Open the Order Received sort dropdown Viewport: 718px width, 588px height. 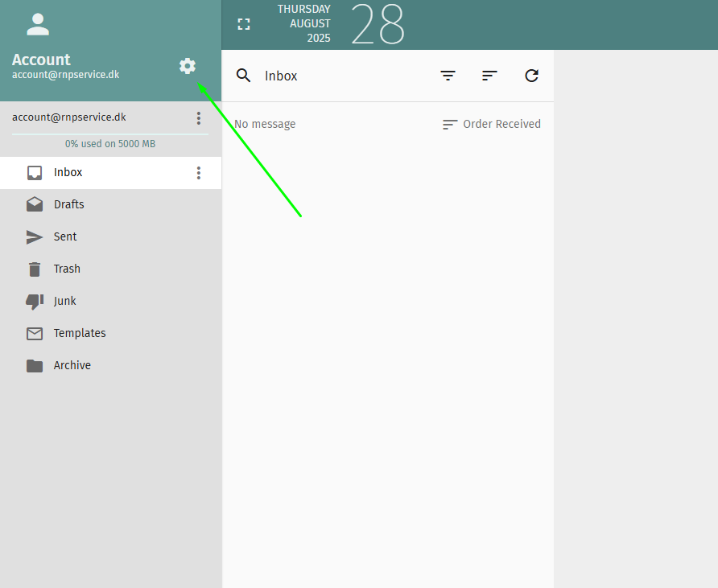[492, 124]
